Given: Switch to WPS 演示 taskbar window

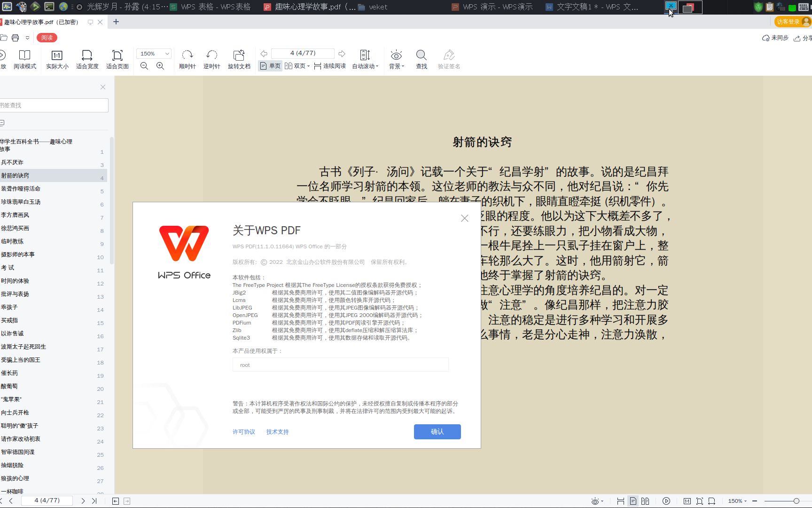Looking at the screenshot, I should click(492, 7).
